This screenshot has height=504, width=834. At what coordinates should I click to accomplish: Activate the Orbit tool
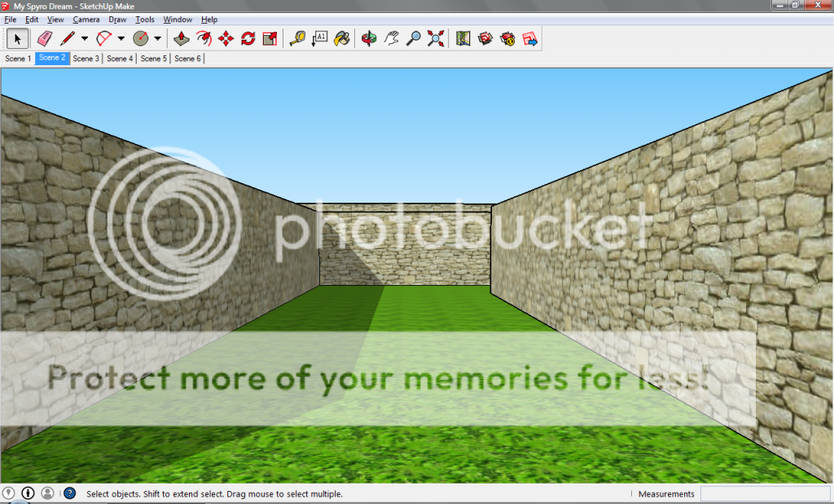coord(369,38)
